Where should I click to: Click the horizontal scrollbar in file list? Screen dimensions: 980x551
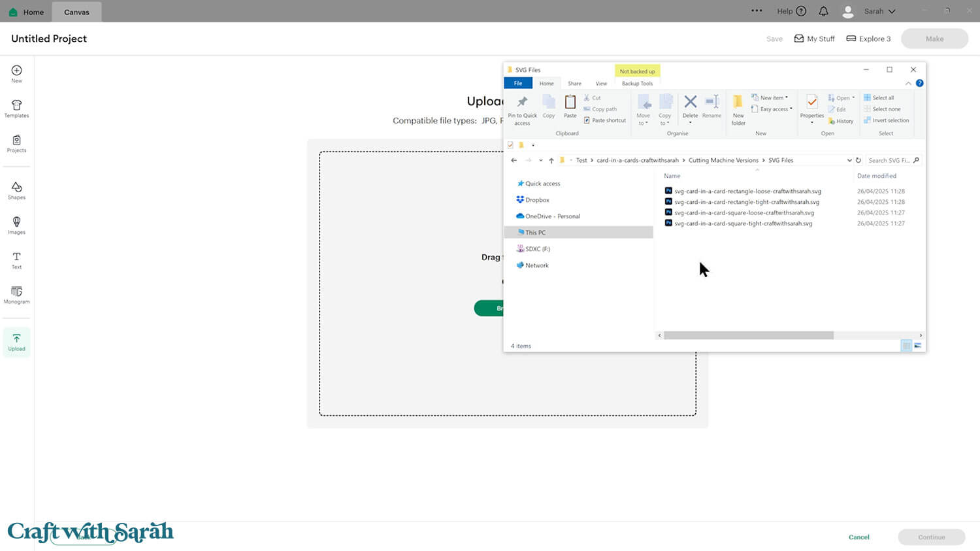pos(748,335)
